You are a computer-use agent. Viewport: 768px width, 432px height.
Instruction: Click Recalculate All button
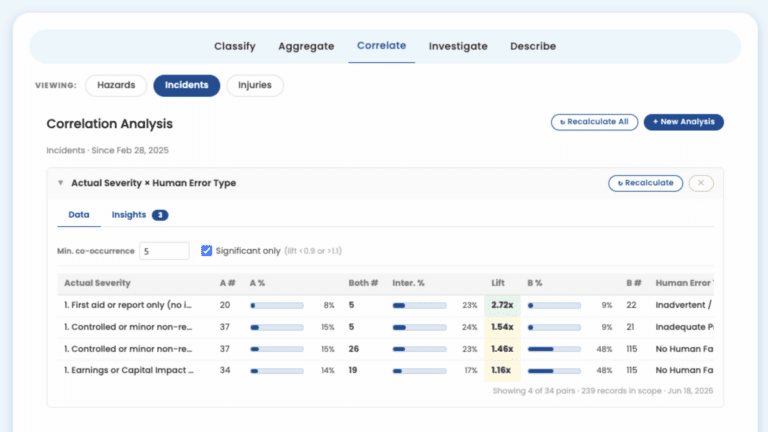point(594,122)
